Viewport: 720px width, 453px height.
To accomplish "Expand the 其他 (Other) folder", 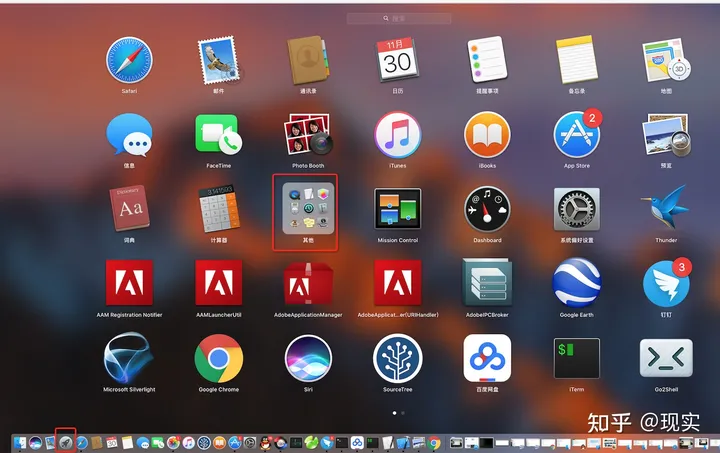I will tap(307, 209).
